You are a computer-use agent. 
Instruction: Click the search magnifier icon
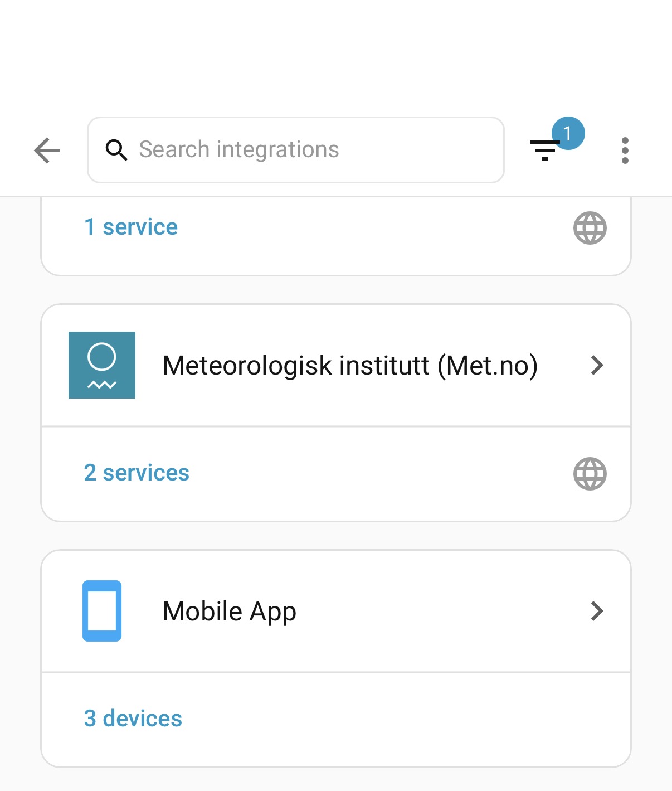116,150
